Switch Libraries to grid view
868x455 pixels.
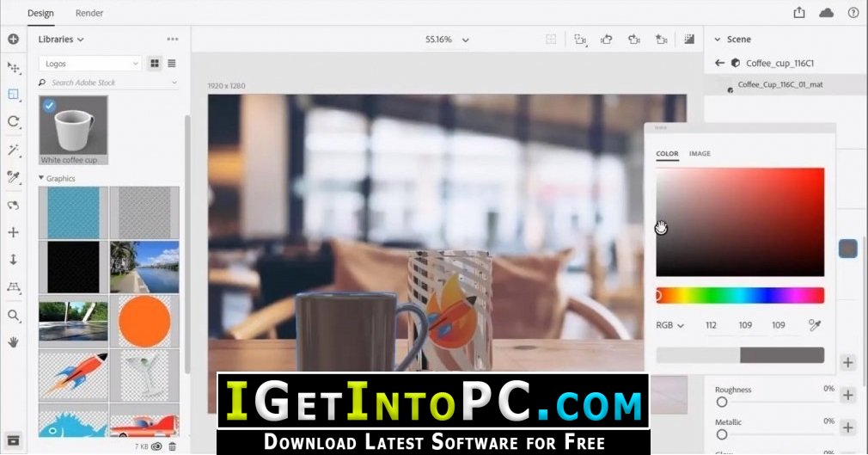(x=155, y=64)
